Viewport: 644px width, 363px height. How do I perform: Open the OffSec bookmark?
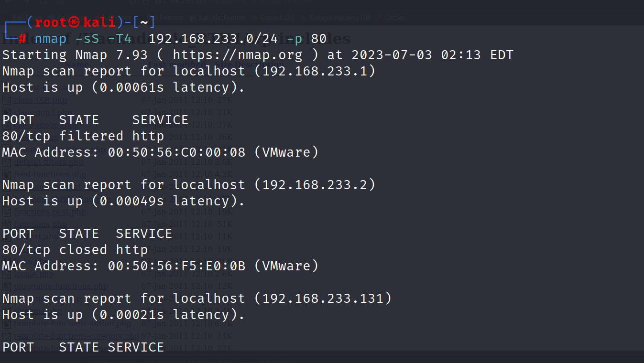395,18
